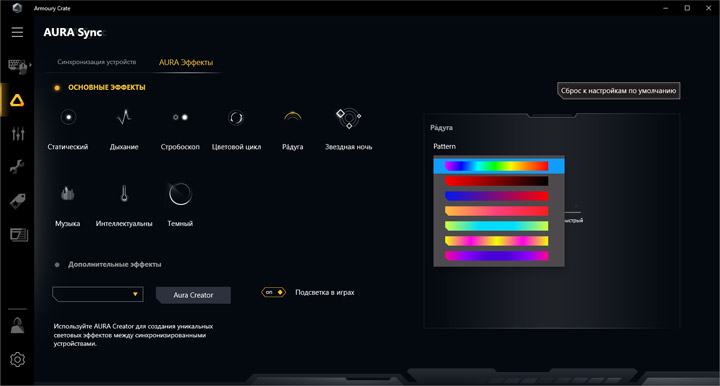Screen dimensions: 720x386
Task: Open the user profile icon in sidebar
Action: tap(17, 325)
